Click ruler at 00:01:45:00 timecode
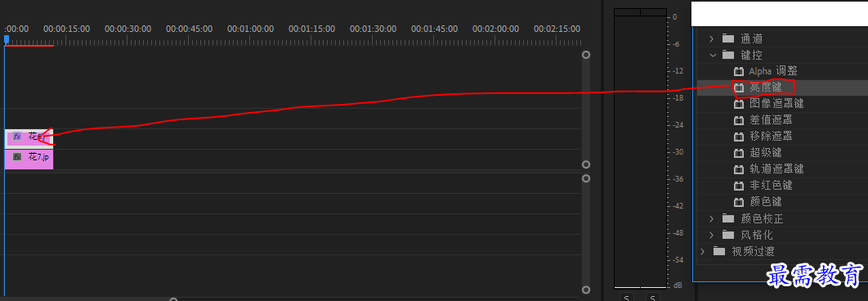Screen dimensions: 868x301 (x=435, y=29)
